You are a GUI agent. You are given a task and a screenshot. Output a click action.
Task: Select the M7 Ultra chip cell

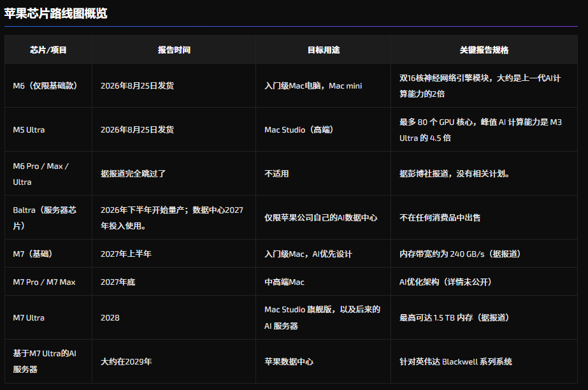pos(48,317)
